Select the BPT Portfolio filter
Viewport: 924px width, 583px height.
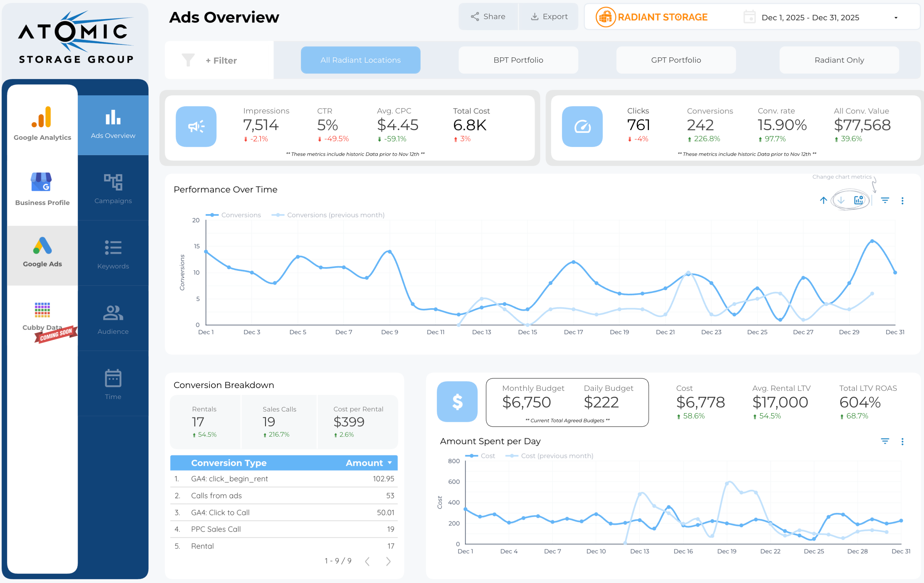click(x=518, y=60)
